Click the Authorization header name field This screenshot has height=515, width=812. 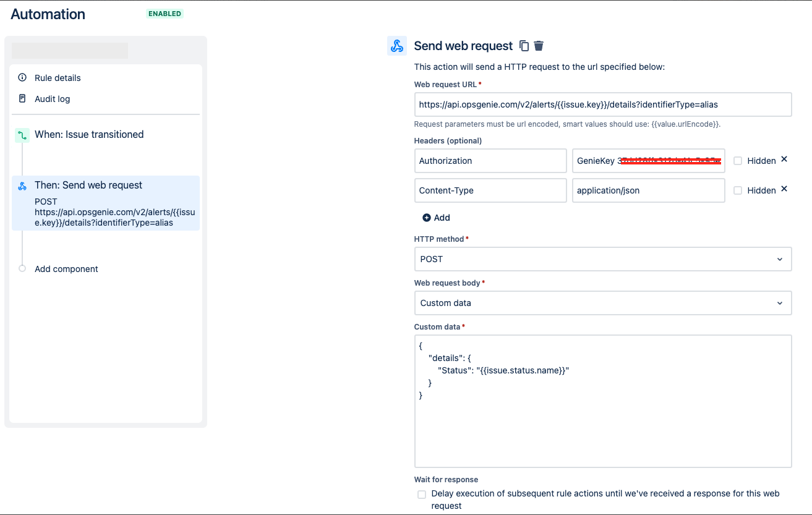pyautogui.click(x=490, y=161)
